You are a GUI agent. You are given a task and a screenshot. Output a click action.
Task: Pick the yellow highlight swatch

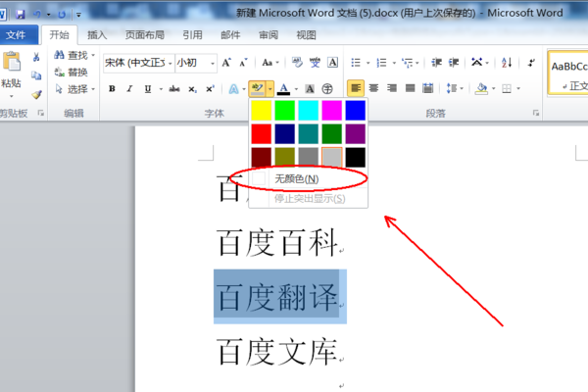point(261,111)
